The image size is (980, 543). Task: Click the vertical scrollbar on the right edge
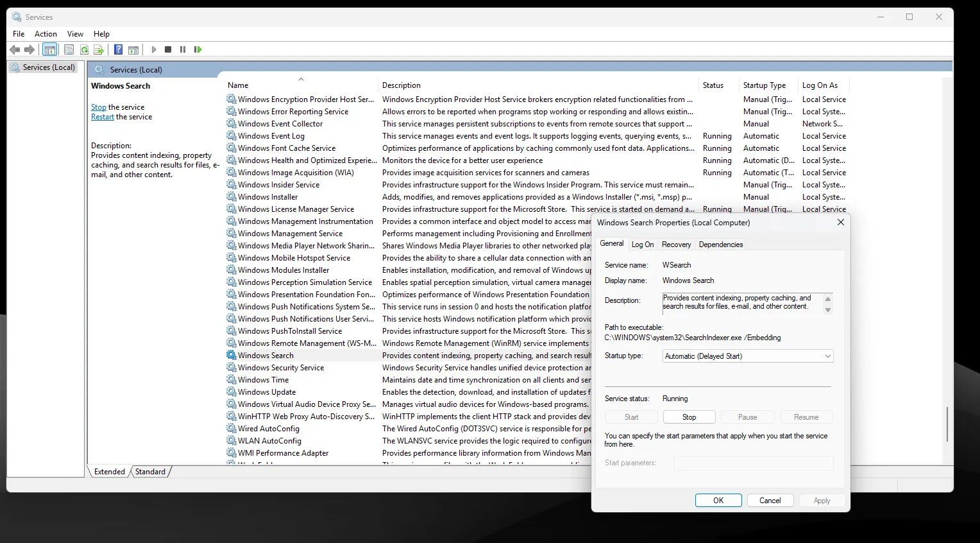947,424
